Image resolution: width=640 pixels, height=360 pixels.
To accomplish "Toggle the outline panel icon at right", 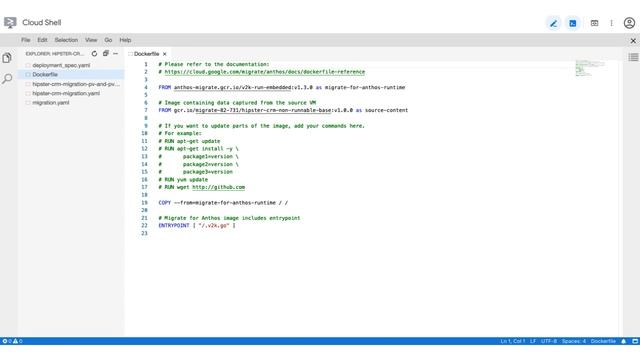I will (x=633, y=57).
